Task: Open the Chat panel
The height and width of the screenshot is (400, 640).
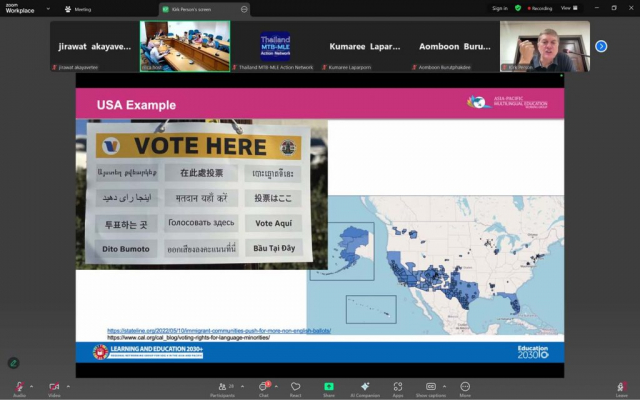Action: click(264, 386)
